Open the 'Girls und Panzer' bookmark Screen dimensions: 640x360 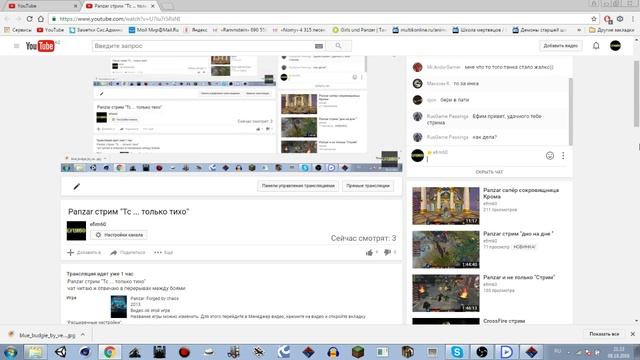coord(359,30)
